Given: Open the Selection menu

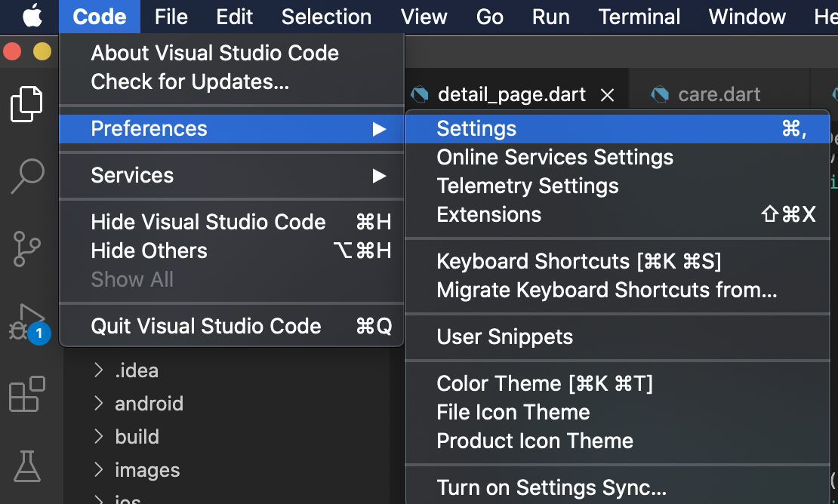Looking at the screenshot, I should [327, 17].
